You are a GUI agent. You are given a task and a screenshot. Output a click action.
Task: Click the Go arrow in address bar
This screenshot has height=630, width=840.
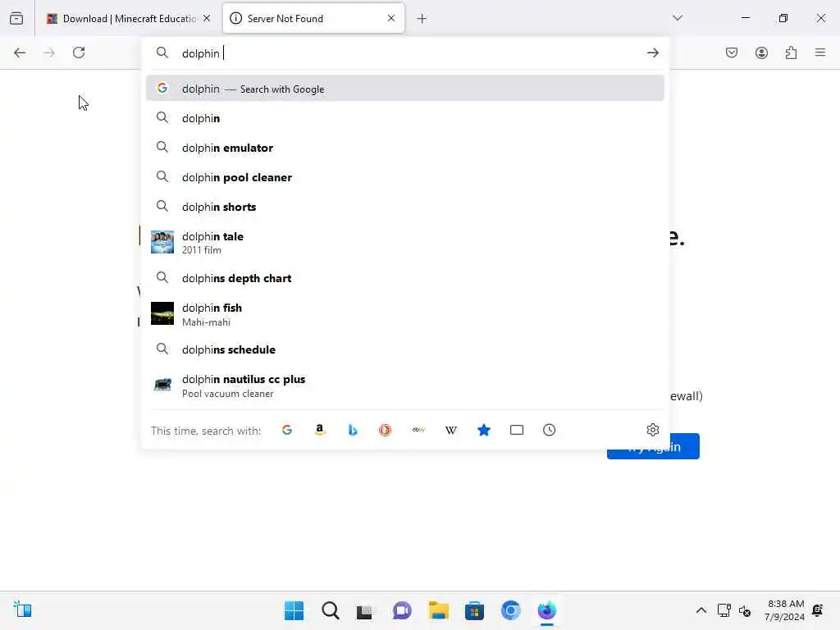click(x=652, y=53)
